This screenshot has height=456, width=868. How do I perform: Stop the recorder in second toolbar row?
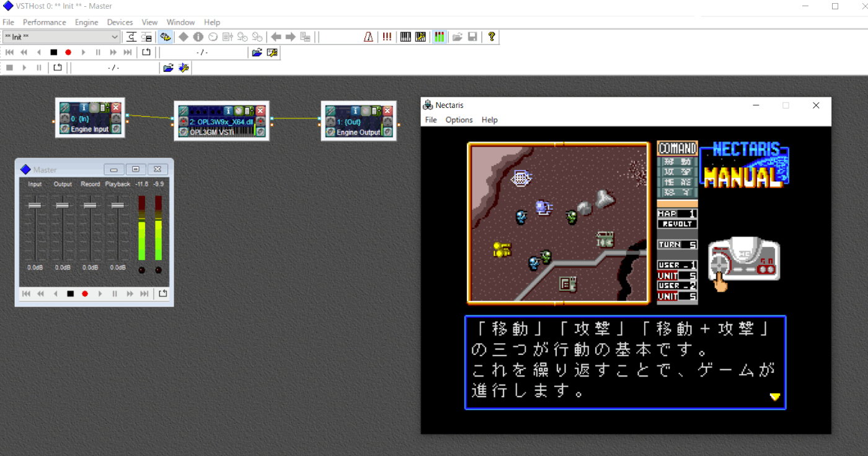[x=54, y=52]
